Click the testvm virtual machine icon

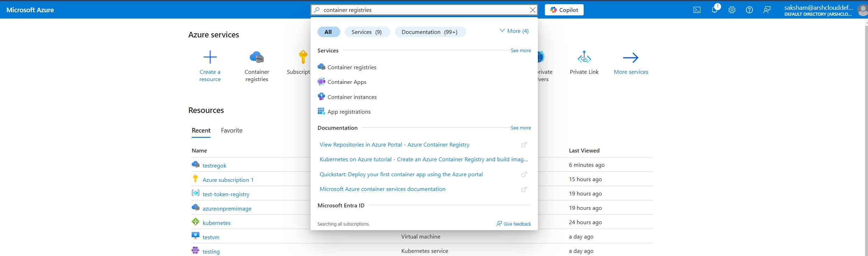195,235
